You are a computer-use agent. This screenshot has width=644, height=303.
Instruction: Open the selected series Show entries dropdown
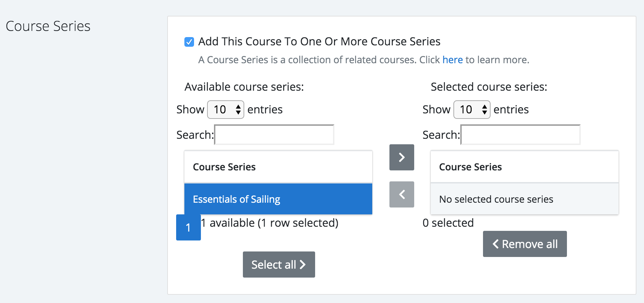pyautogui.click(x=472, y=110)
